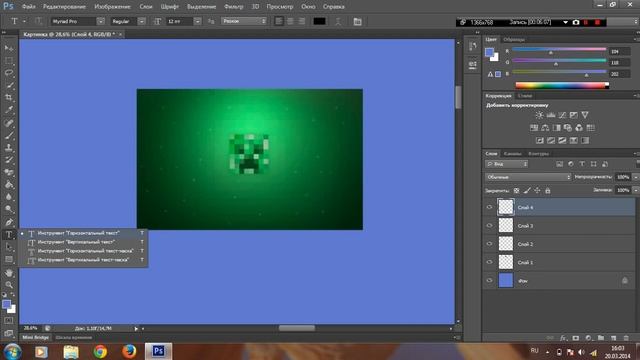The height and width of the screenshot is (360, 640).
Task: Hide layer Слой 2 with eye icon
Action: tap(489, 244)
